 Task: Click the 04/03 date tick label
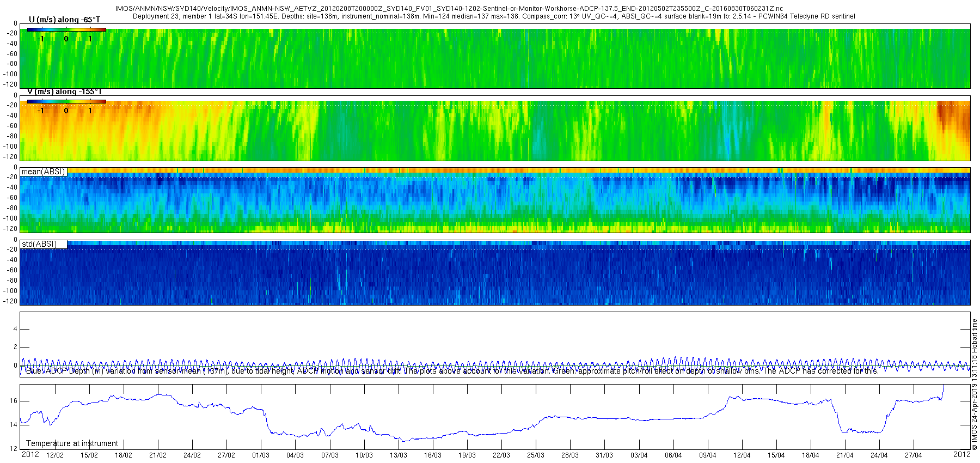pos(295,455)
